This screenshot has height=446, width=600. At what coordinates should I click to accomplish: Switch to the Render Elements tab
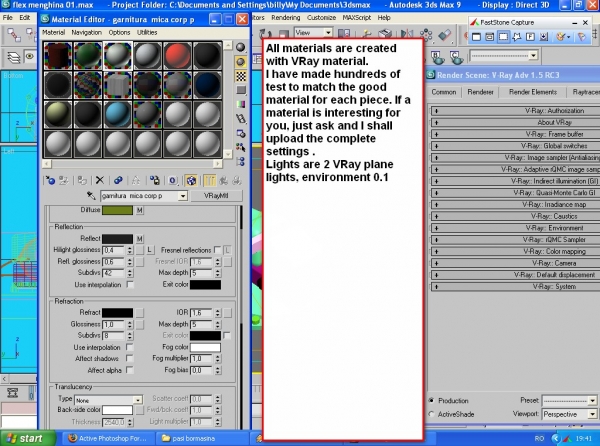point(533,92)
